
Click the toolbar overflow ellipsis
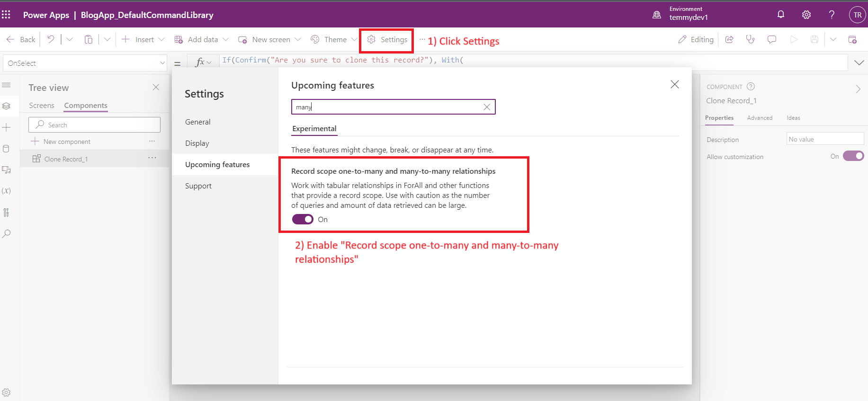[x=422, y=39]
